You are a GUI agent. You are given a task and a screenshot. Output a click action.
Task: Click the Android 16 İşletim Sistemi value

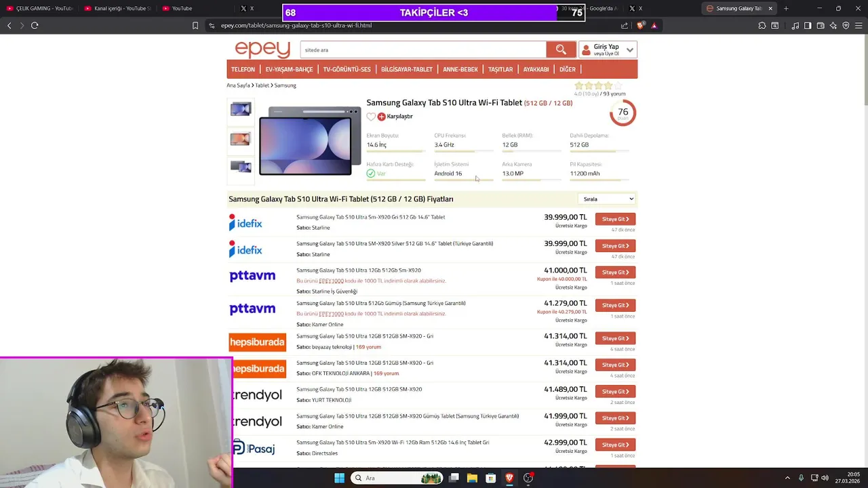click(448, 174)
